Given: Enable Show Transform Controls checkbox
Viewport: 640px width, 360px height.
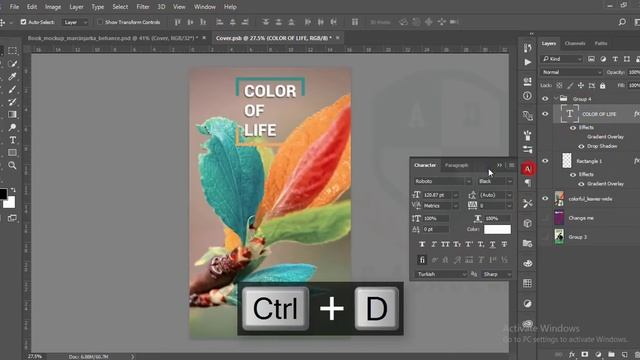Looking at the screenshot, I should coord(100,22).
